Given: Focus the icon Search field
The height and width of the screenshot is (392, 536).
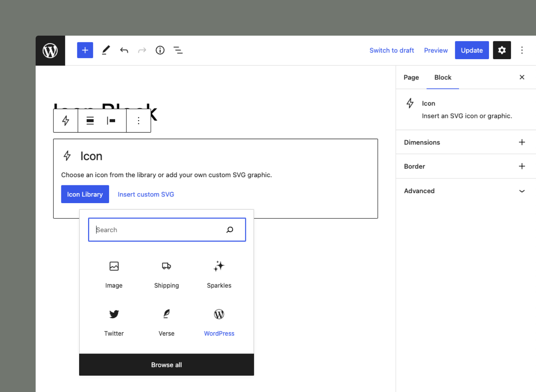Looking at the screenshot, I should pos(167,229).
